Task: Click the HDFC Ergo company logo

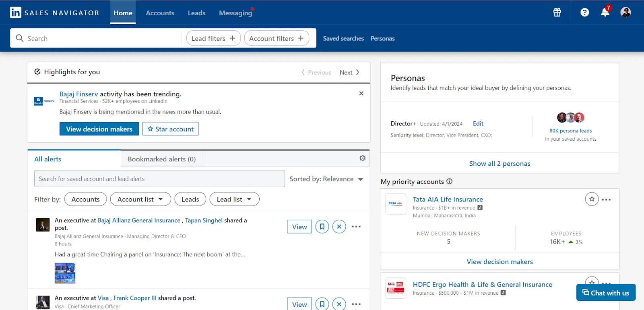Action: coord(395,287)
